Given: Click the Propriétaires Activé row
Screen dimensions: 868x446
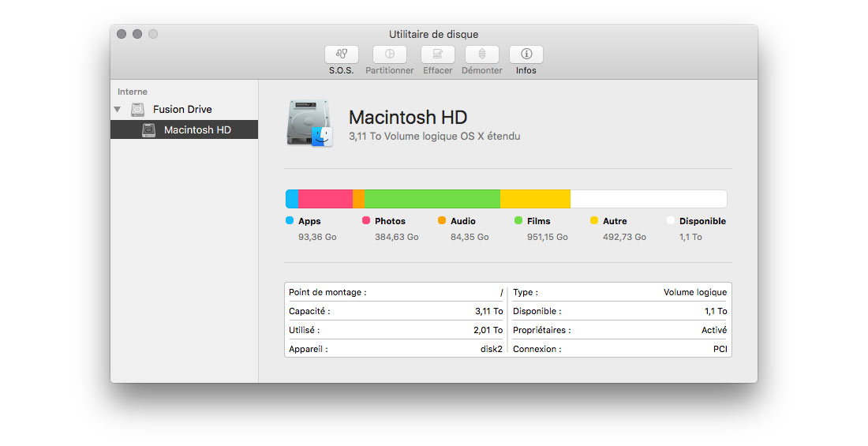Looking at the screenshot, I should pos(620,330).
